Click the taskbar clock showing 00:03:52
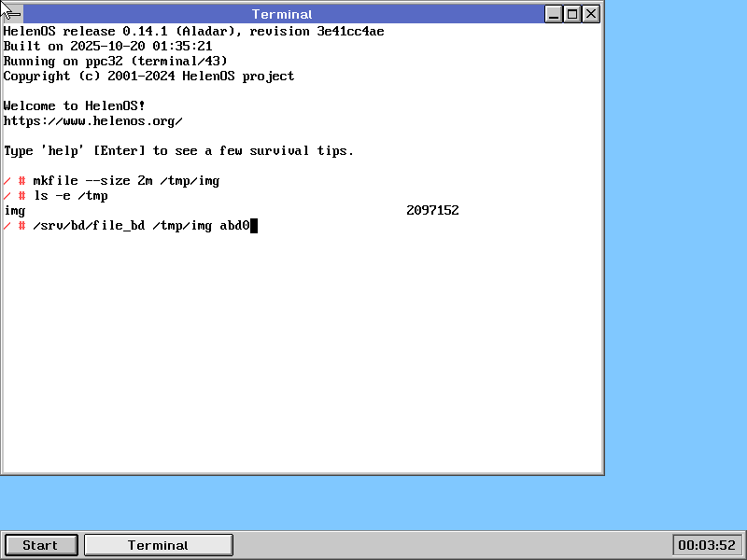The width and height of the screenshot is (747, 560). coord(707,545)
